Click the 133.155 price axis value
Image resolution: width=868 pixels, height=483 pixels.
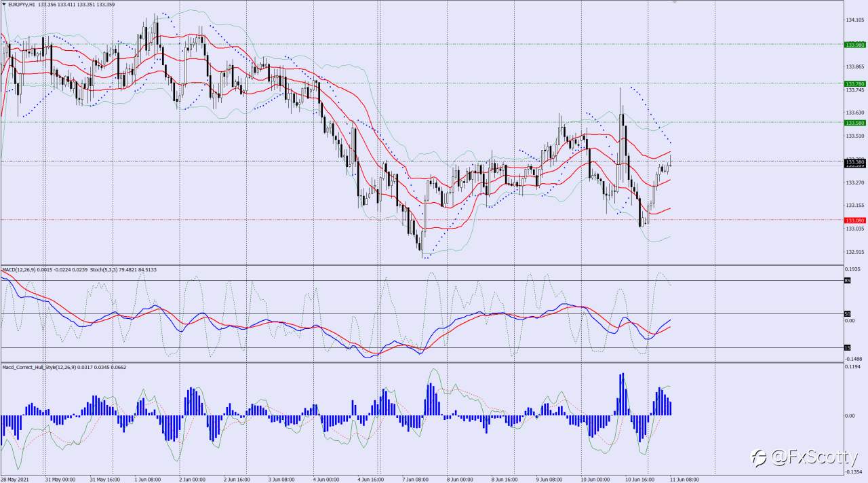pos(854,206)
